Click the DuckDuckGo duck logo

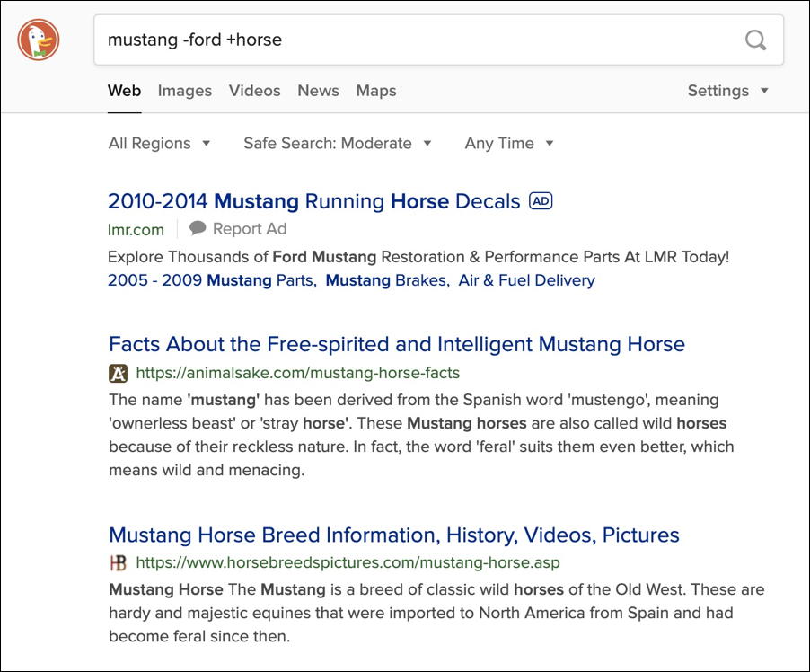click(39, 40)
